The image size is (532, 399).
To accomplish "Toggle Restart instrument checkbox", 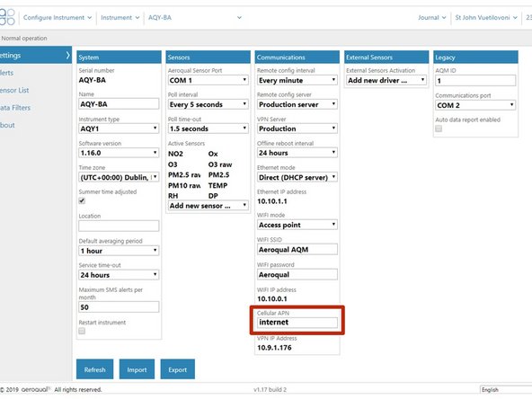I will pos(82,331).
